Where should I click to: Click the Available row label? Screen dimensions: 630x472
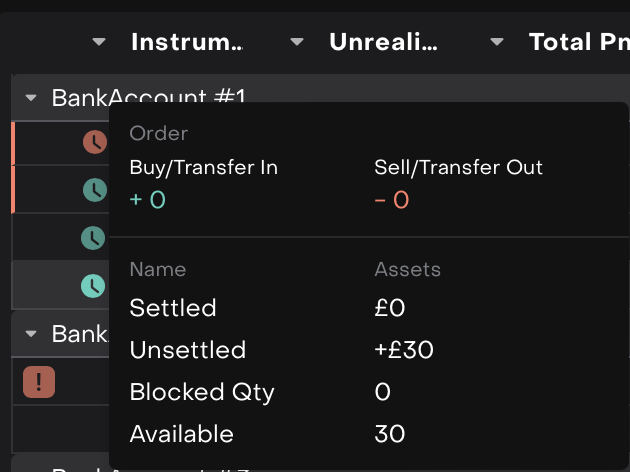click(x=181, y=434)
